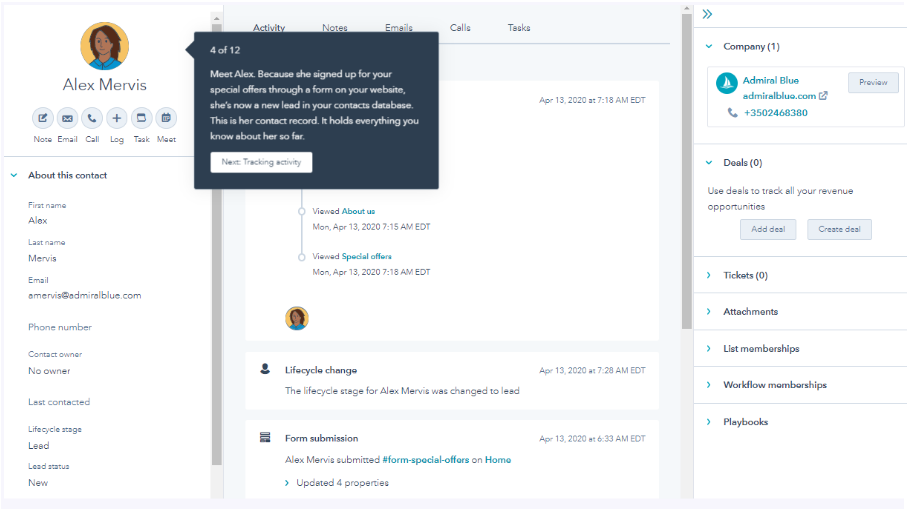915x509 pixels.
Task: Click the Create deal button
Action: (x=839, y=229)
